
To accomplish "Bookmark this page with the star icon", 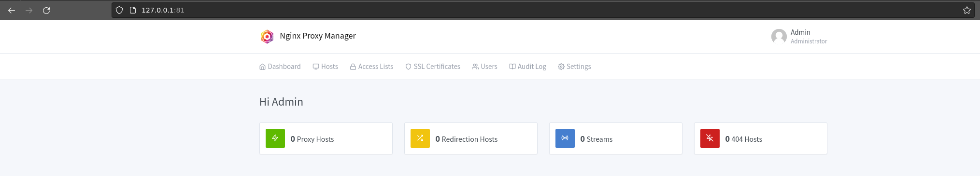I will tap(967, 10).
